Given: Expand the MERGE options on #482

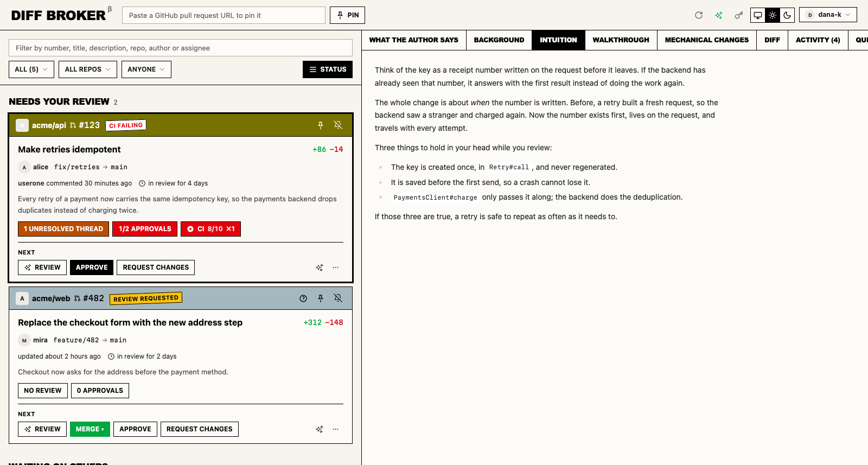Looking at the screenshot, I should [x=90, y=429].
